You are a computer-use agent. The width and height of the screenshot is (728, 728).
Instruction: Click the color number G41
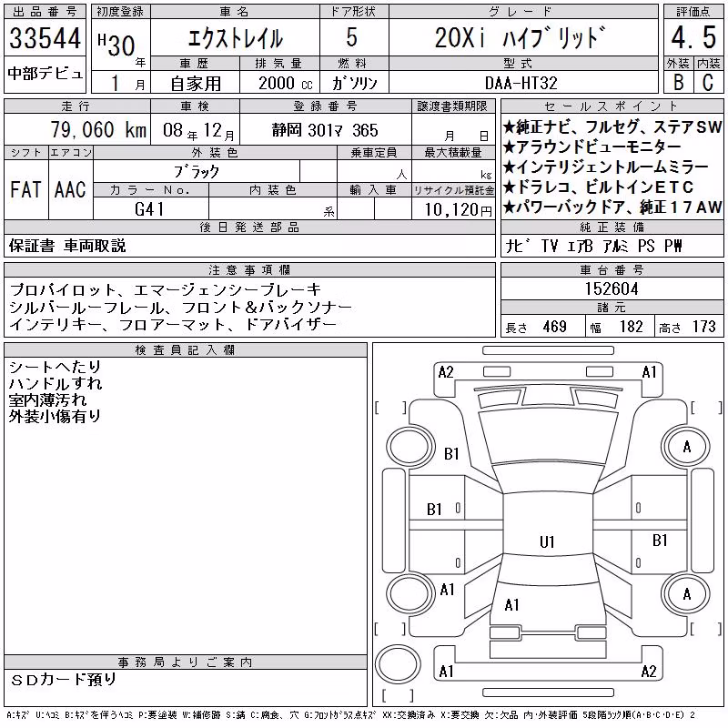(x=149, y=209)
